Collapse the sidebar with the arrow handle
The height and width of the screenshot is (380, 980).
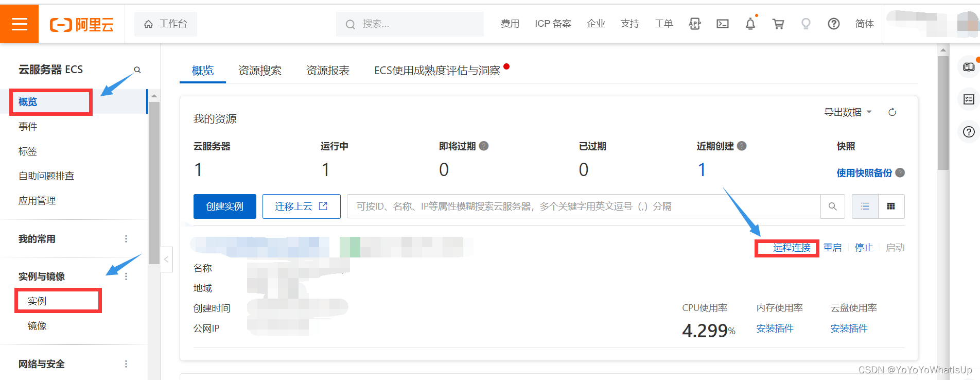166,260
